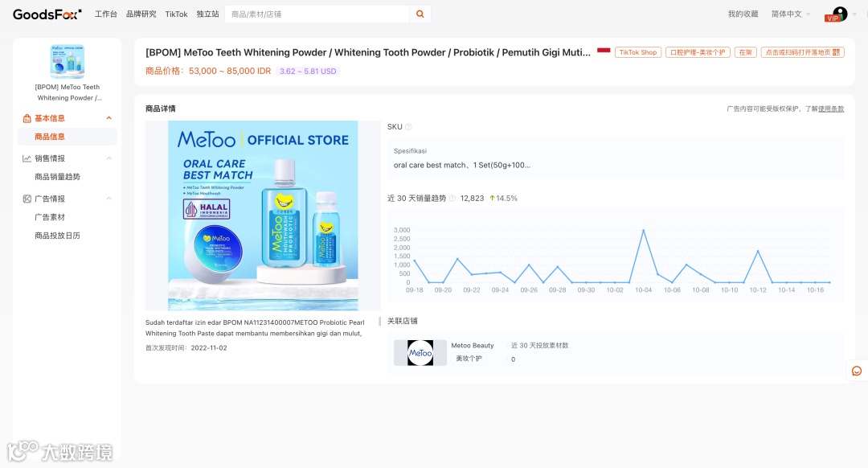Open the avatar dropdown arrow

click(x=854, y=14)
